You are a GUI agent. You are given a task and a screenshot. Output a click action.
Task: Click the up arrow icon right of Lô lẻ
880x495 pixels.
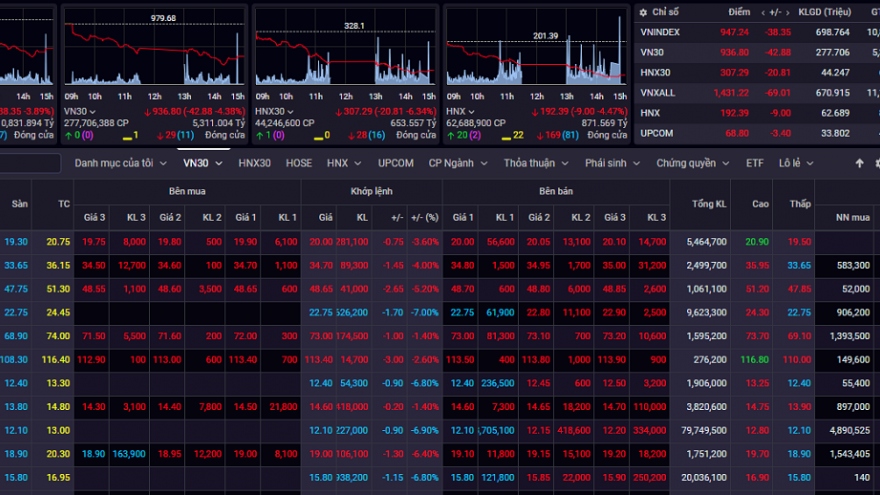point(859,163)
